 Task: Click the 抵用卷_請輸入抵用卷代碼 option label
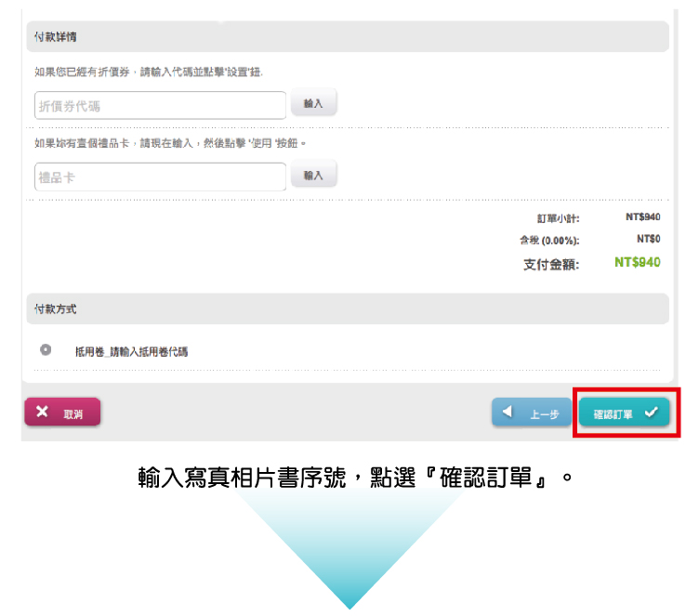pyautogui.click(x=132, y=352)
